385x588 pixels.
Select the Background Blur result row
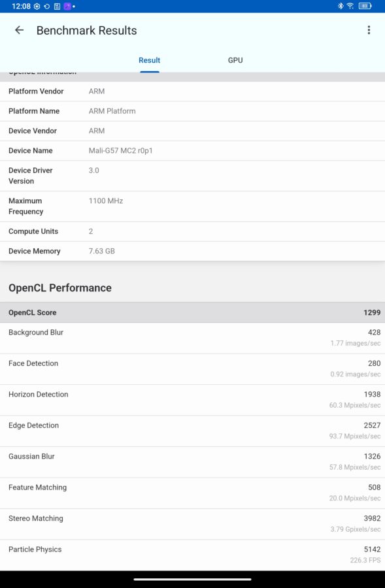192,338
